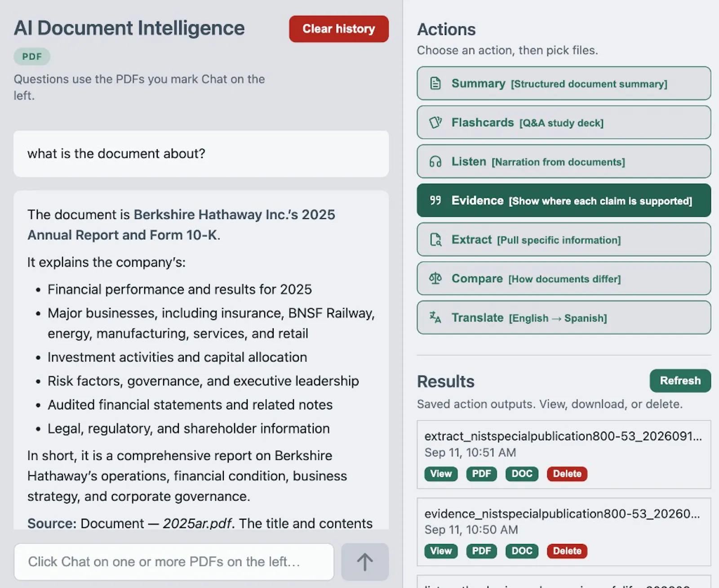Click the Listen headphones icon

coord(435,161)
